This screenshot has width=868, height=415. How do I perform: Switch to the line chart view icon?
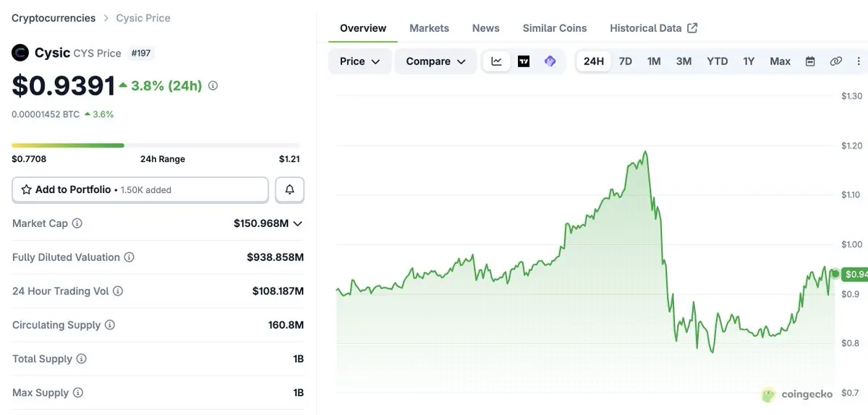496,61
